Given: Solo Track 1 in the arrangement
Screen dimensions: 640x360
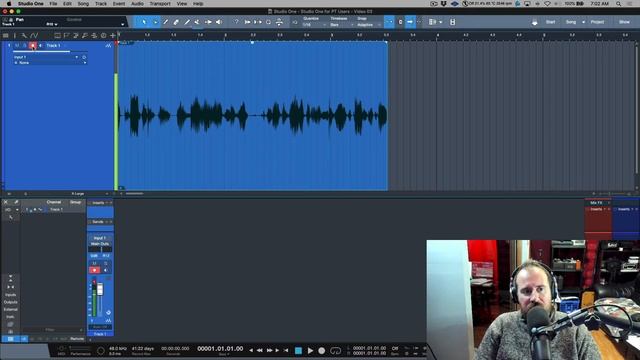Looking at the screenshot, I should pyautogui.click(x=24, y=45).
